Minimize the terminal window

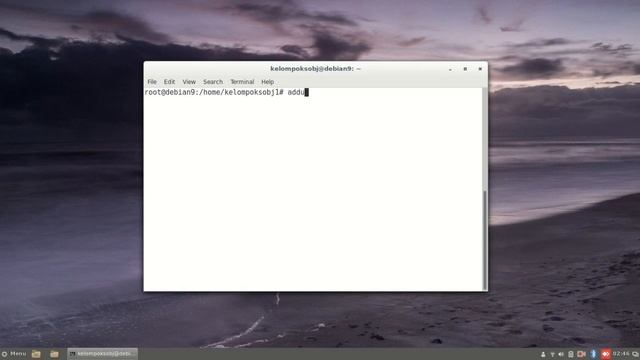pos(450,69)
